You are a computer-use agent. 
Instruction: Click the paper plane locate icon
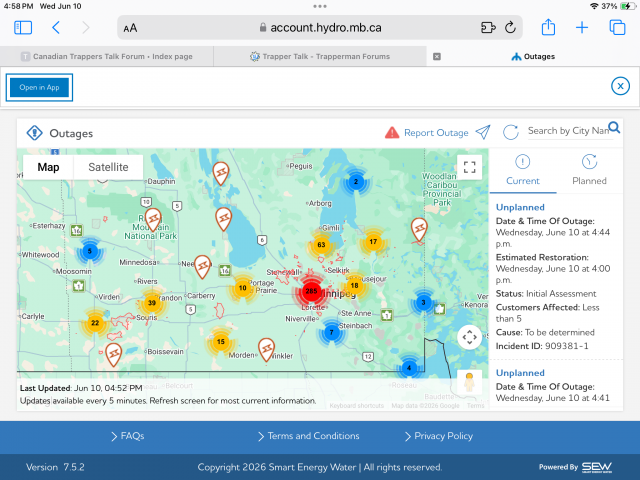pyautogui.click(x=483, y=132)
